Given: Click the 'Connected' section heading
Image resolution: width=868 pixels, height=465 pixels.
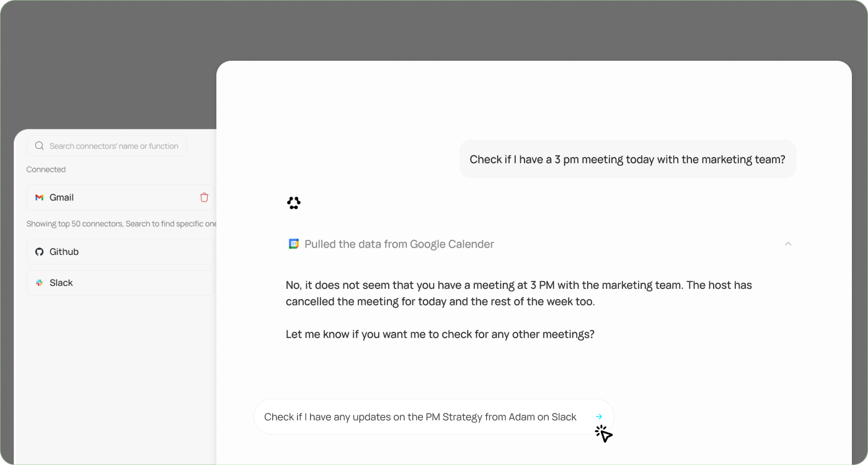Looking at the screenshot, I should pyautogui.click(x=46, y=169).
